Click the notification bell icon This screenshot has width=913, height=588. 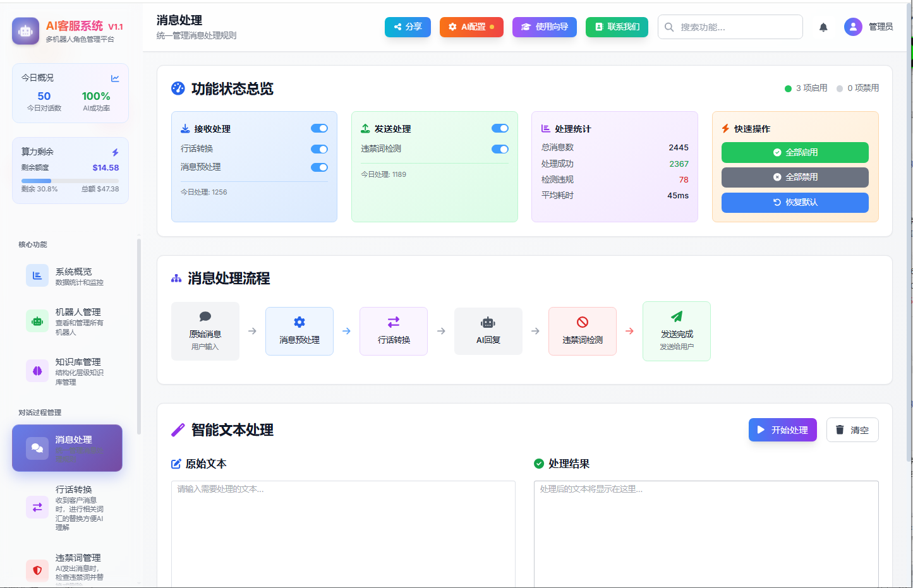[823, 27]
